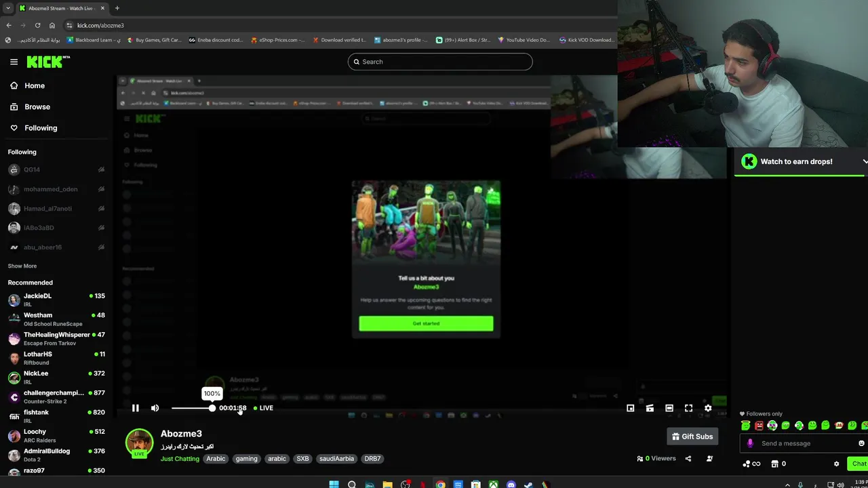
Task: Open browser home page
Action: point(52,25)
